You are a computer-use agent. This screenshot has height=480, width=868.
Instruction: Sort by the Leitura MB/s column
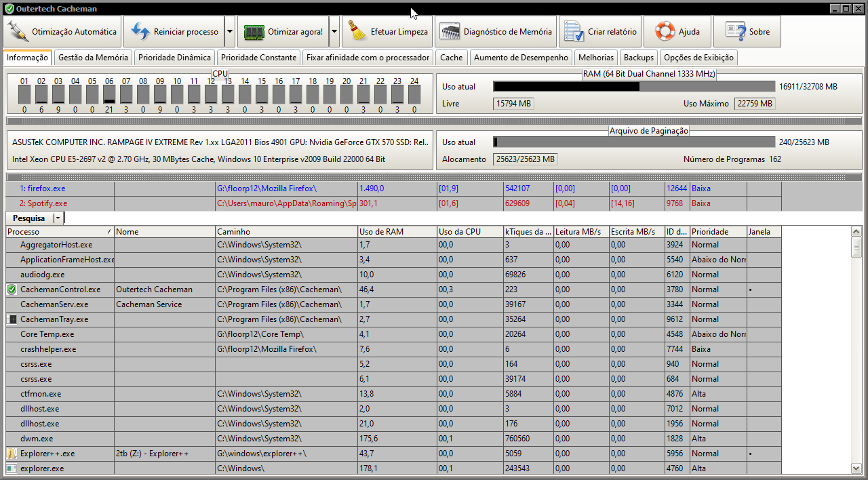tap(580, 232)
